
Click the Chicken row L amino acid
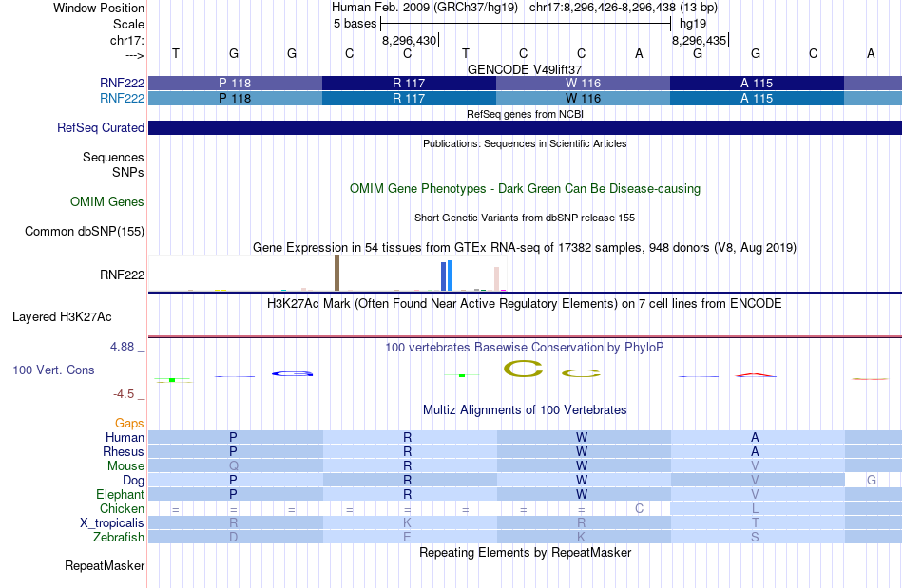click(x=755, y=508)
